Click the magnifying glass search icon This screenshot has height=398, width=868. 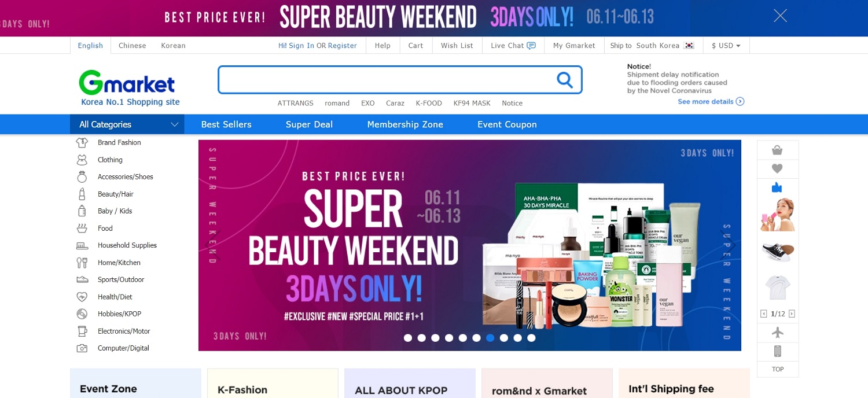[x=565, y=80]
